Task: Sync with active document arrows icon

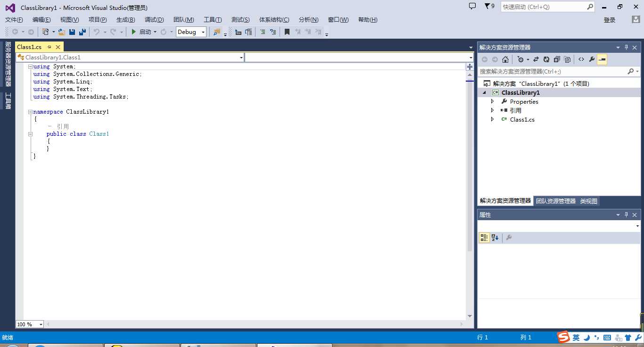Action: click(x=536, y=59)
